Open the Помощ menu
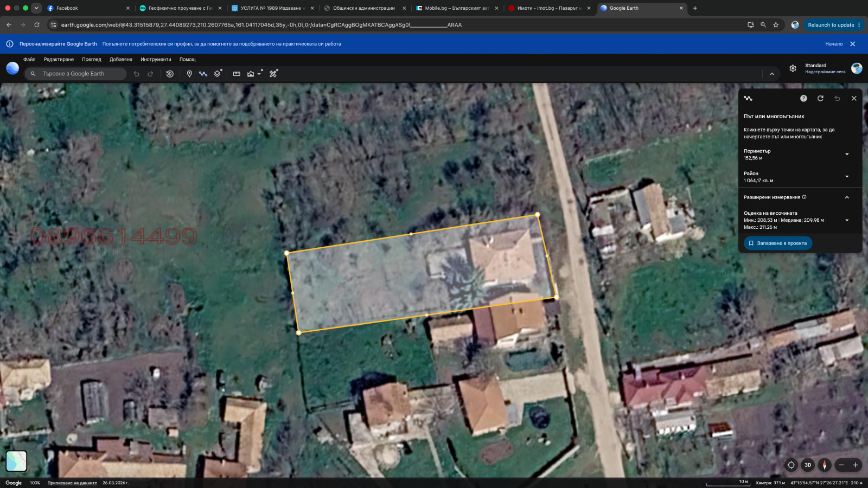The image size is (868, 488). (x=188, y=60)
